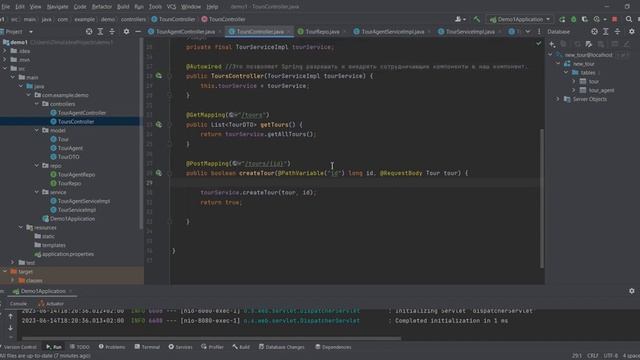Click gutter bean icon beside ToursController constructor
Viewport: 640px width, 360px height.
tap(158, 76)
